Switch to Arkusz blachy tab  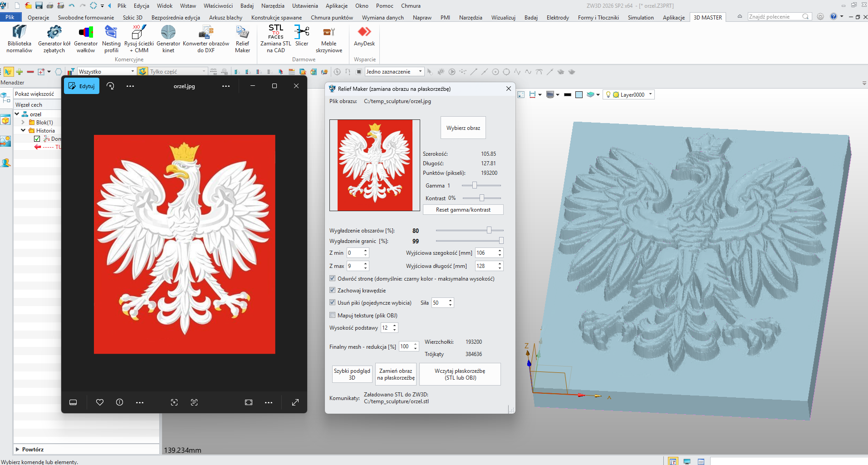pos(226,17)
